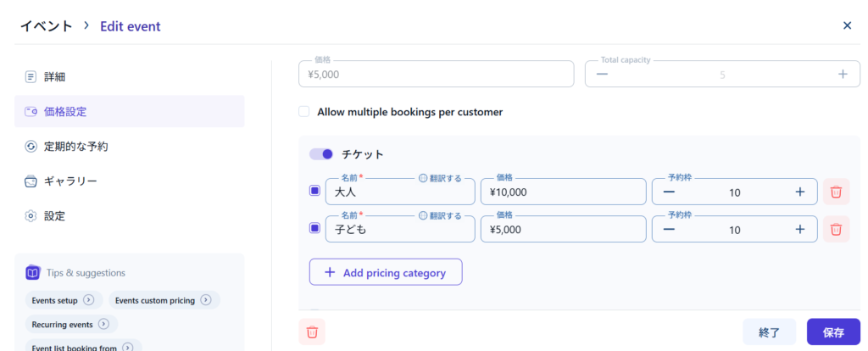
Task: Click Add pricing category button
Action: [x=386, y=273]
